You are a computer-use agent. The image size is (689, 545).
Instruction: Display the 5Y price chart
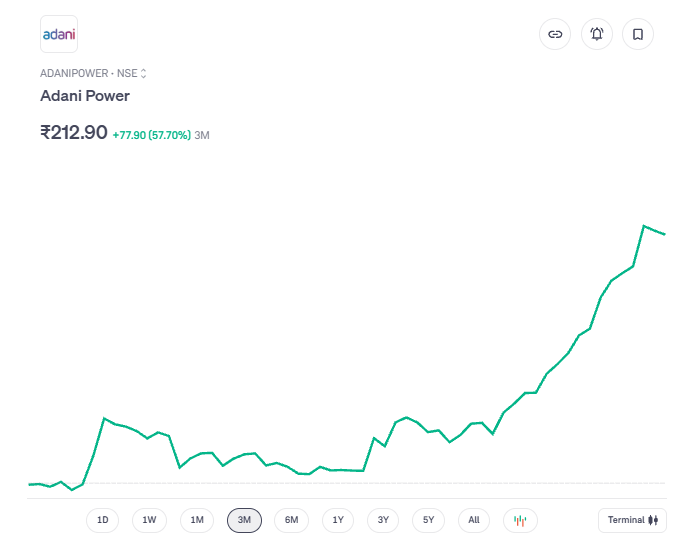(428, 520)
